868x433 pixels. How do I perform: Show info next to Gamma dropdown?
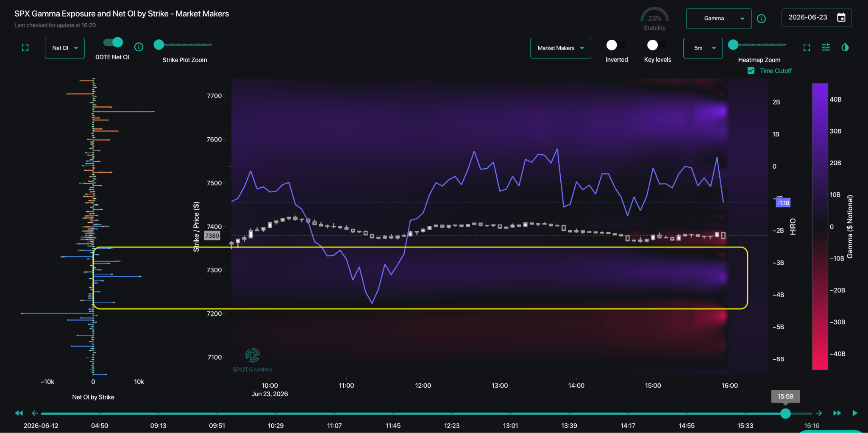click(x=761, y=19)
